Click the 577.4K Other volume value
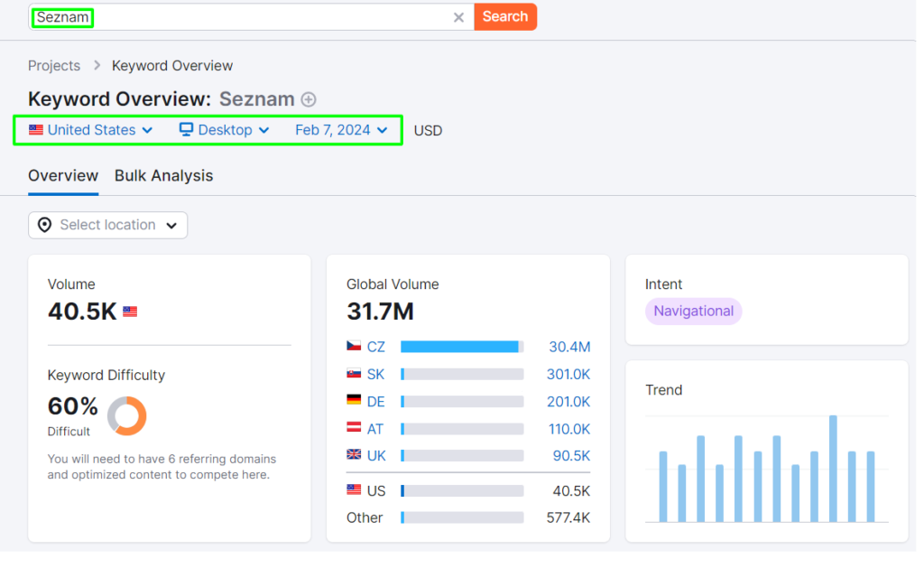Screen dimensions: 924x568 pyautogui.click(x=568, y=517)
